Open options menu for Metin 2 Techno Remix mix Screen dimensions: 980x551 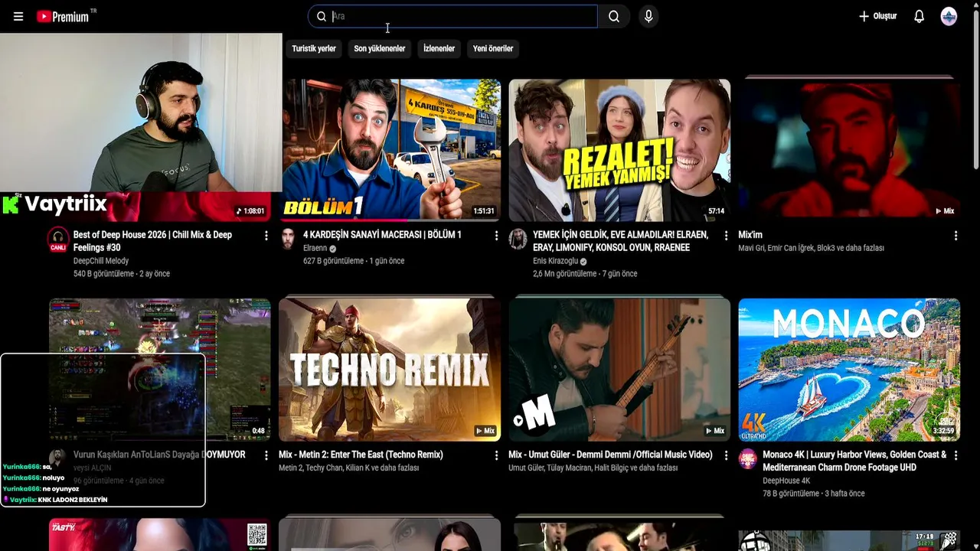(x=496, y=455)
